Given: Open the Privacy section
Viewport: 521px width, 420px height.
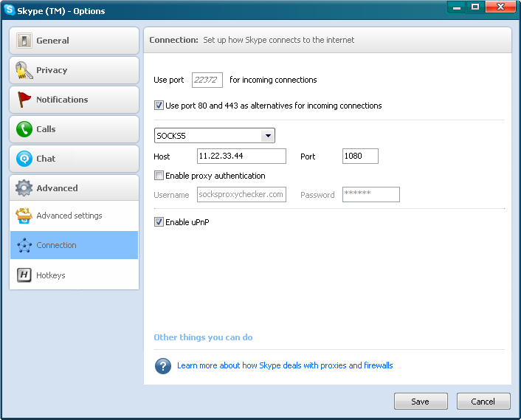Looking at the screenshot, I should tap(74, 70).
